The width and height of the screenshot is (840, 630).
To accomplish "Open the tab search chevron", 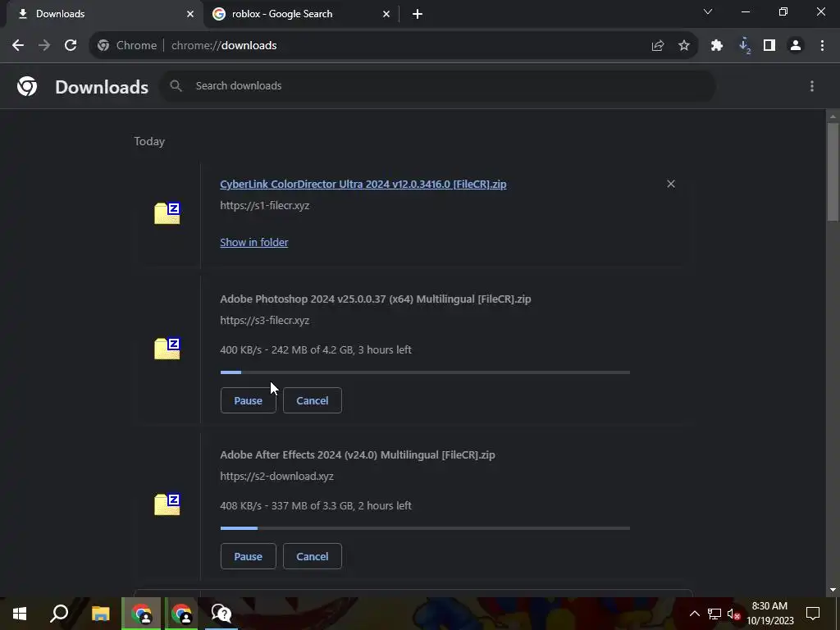I will (708, 11).
